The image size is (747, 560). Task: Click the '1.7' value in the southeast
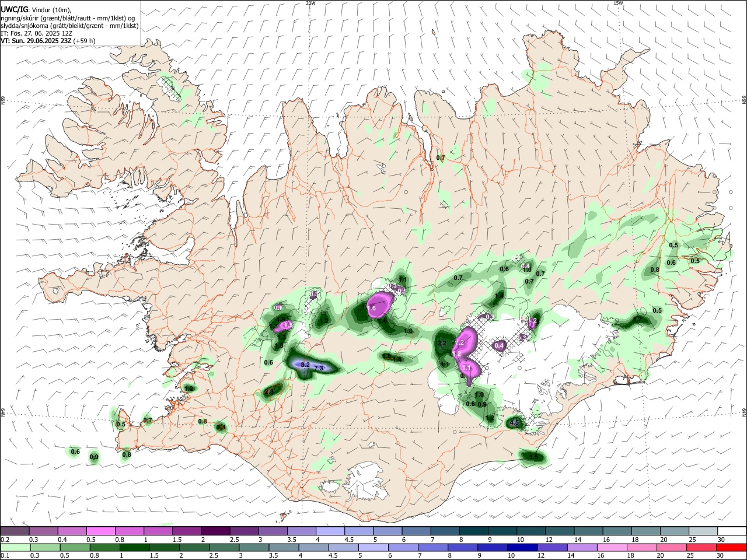click(x=637, y=320)
